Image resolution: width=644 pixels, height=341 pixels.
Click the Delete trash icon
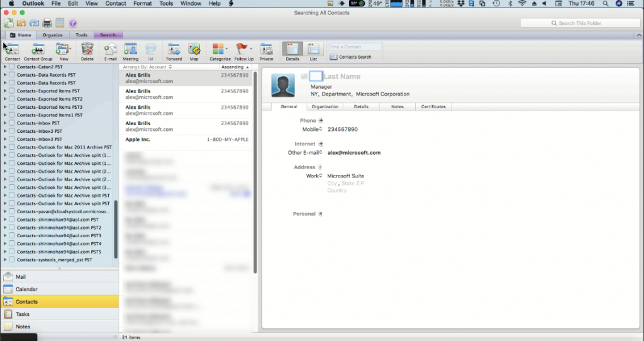87,52
